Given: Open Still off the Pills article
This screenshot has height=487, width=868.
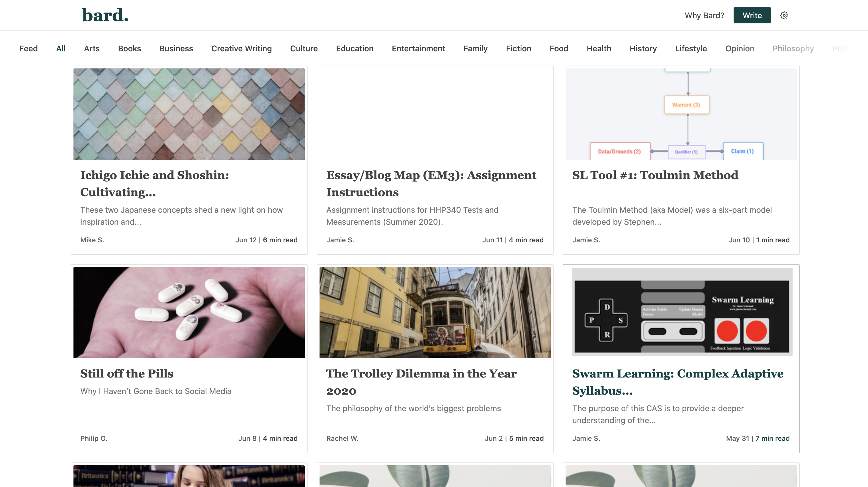Looking at the screenshot, I should 127,374.
